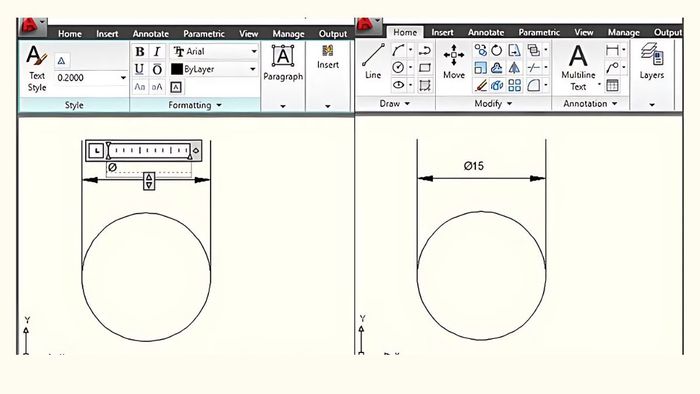Select the Ellipse tool in Draw panel
Viewport: 700px width, 394px height.
(398, 85)
